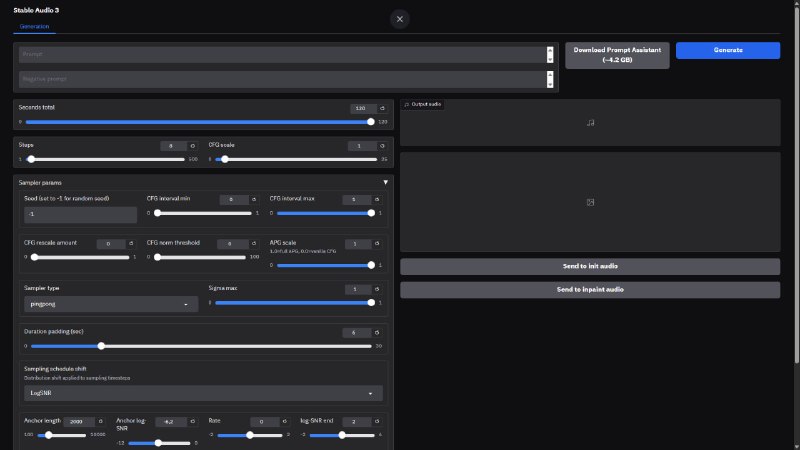Click the APG scale slider
Screen dimensions: 800x450
pos(326,265)
